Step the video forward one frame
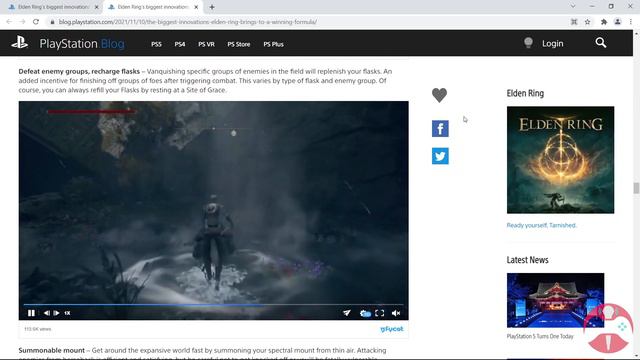 (x=56, y=313)
